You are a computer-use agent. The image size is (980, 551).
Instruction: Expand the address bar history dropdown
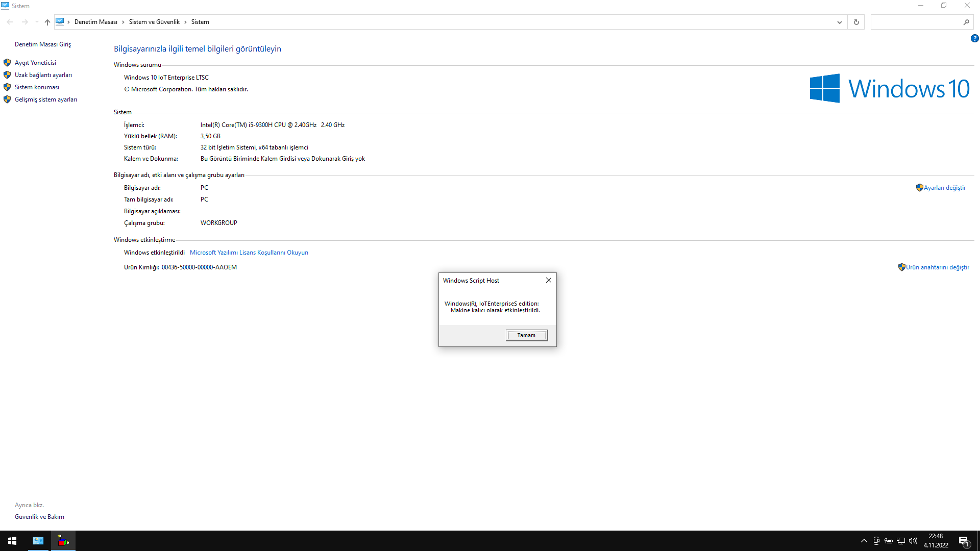click(839, 22)
